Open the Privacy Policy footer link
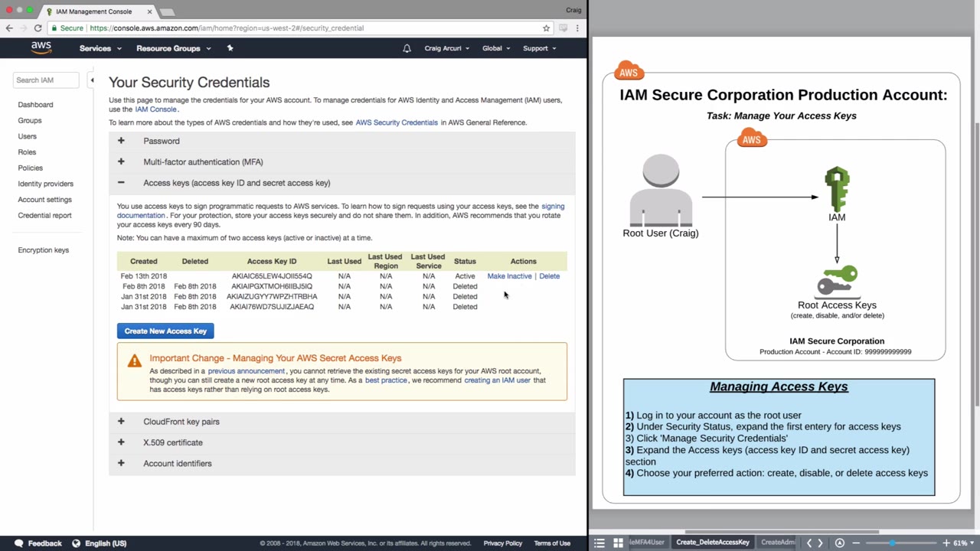Image resolution: width=980 pixels, height=551 pixels. pyautogui.click(x=503, y=543)
